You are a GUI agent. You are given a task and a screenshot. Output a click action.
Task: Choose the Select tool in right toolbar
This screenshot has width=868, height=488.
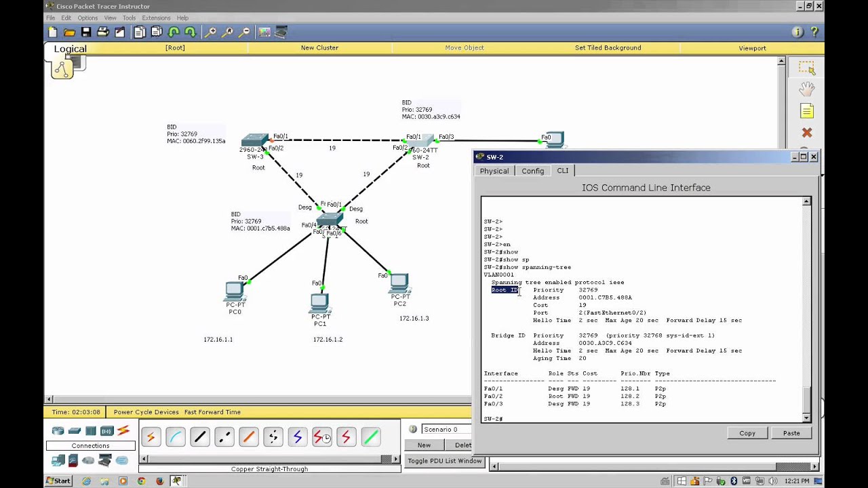[806, 68]
